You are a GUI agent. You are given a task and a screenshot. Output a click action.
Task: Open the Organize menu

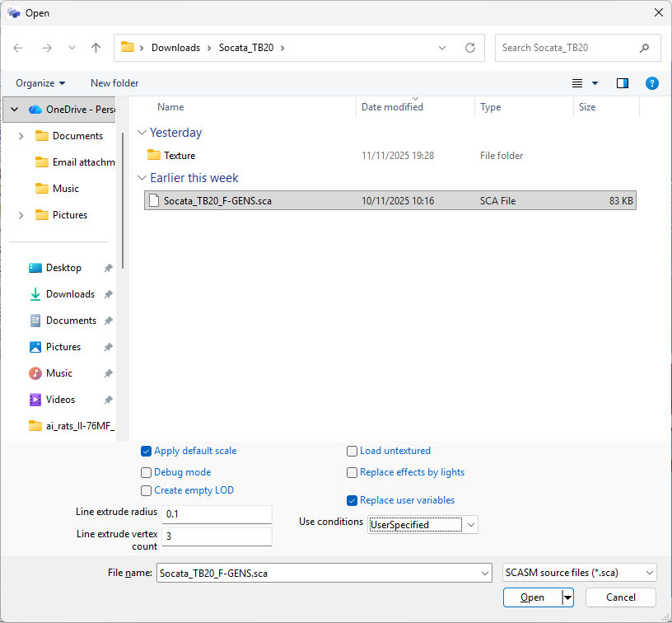(40, 83)
